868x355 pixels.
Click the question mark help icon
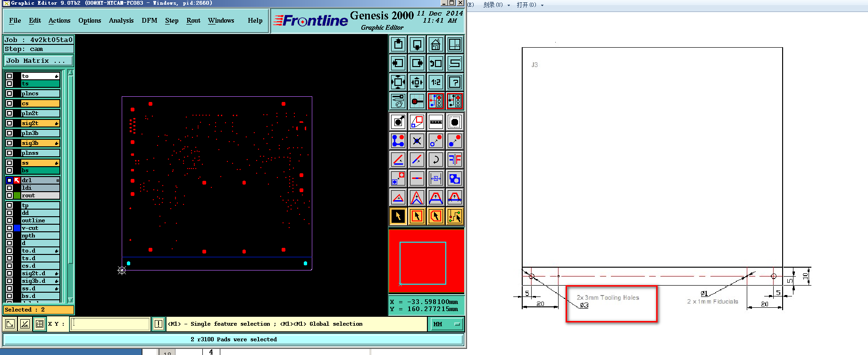[x=455, y=82]
